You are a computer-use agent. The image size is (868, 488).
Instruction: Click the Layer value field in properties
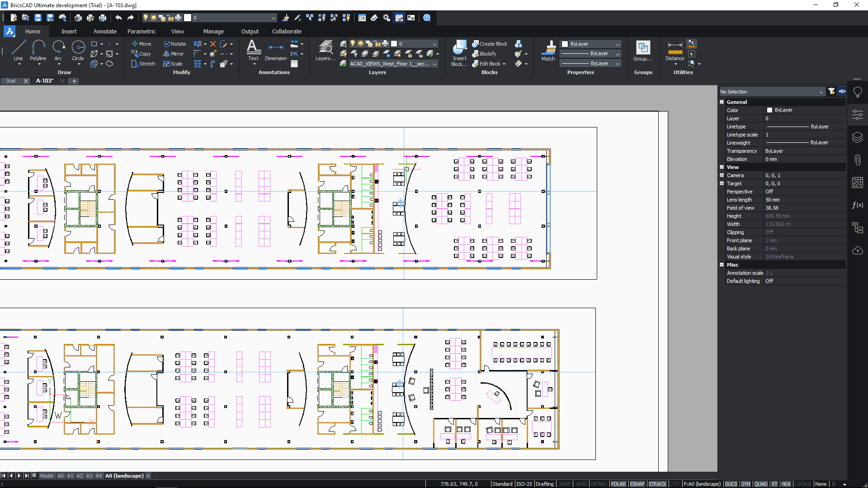[805, 118]
